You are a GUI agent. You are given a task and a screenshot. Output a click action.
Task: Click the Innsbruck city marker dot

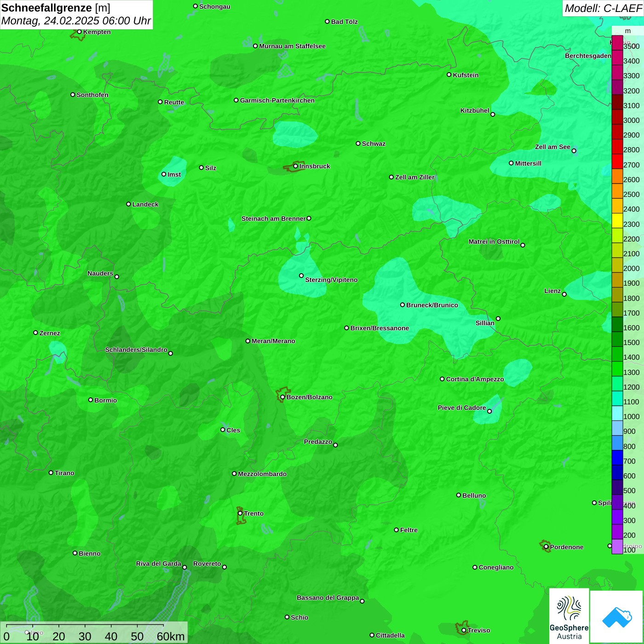tap(295, 166)
